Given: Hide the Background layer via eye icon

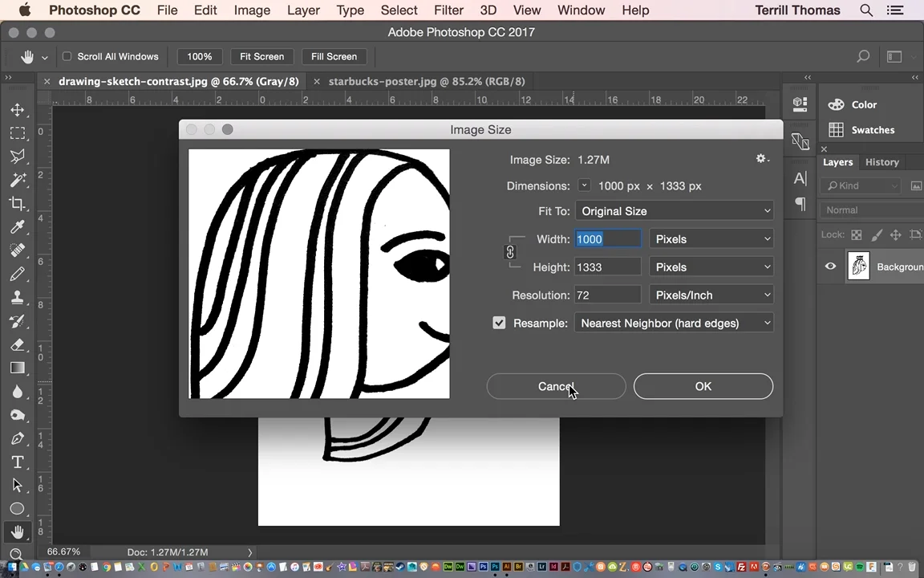Looking at the screenshot, I should click(830, 267).
